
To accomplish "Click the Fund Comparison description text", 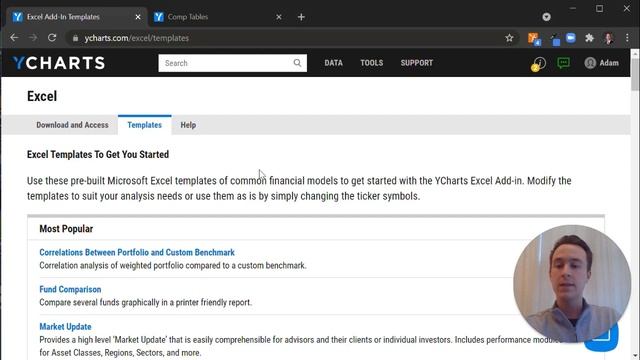I will click(x=146, y=302).
